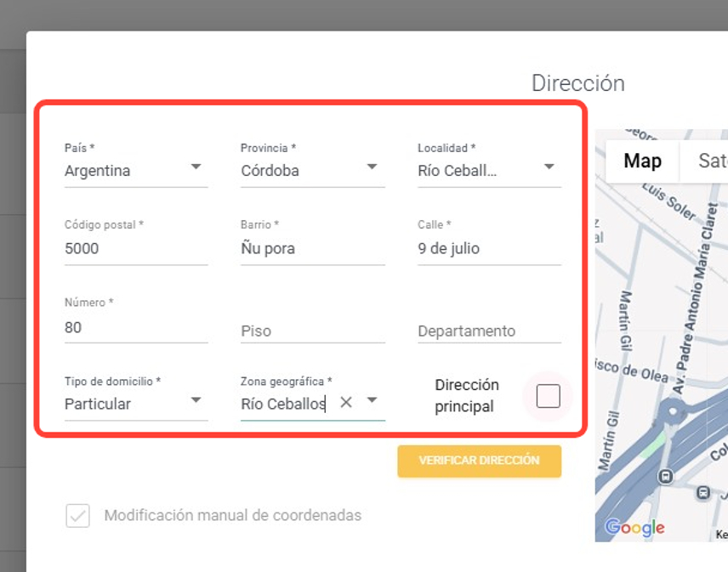Focus the Barrio text field
Screen dimensions: 728x572
312,249
